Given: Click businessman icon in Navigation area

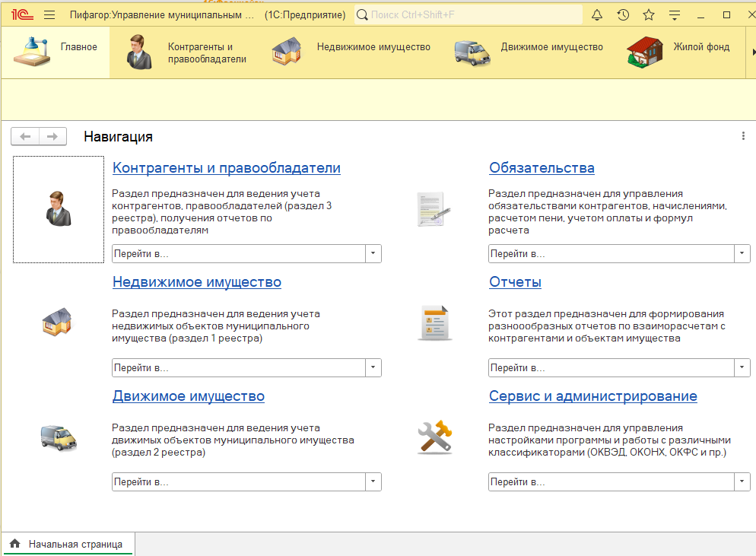Looking at the screenshot, I should [x=59, y=209].
